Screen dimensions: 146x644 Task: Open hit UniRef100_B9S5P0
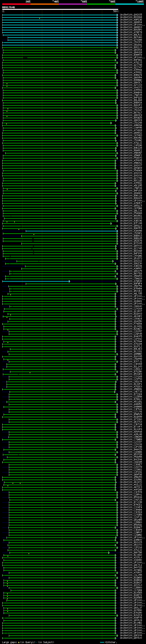(131, 30)
